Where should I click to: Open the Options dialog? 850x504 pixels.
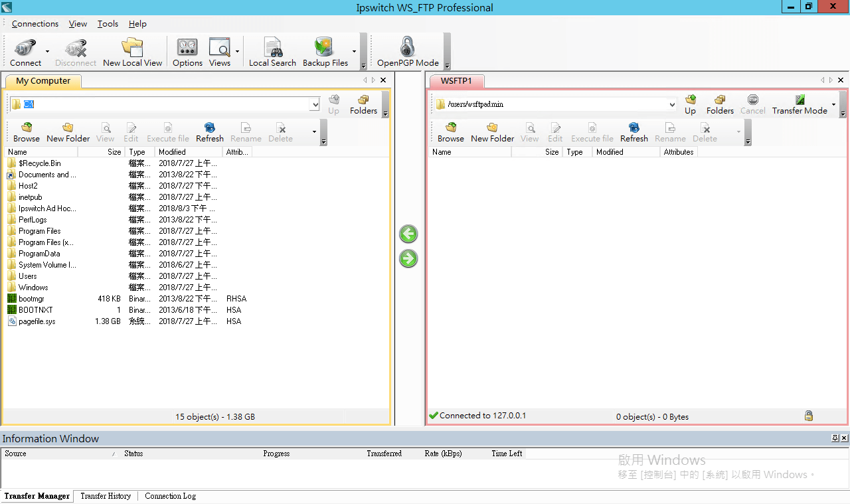pyautogui.click(x=187, y=51)
